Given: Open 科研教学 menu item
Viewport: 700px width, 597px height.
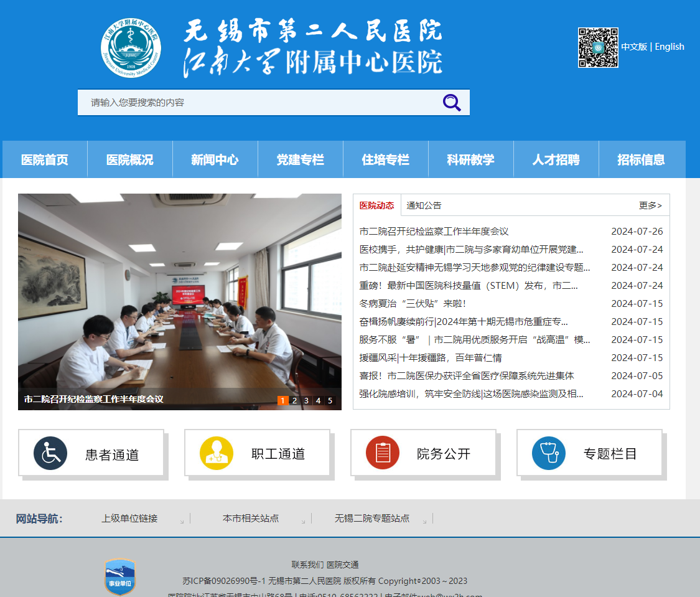Looking at the screenshot, I should 471,159.
